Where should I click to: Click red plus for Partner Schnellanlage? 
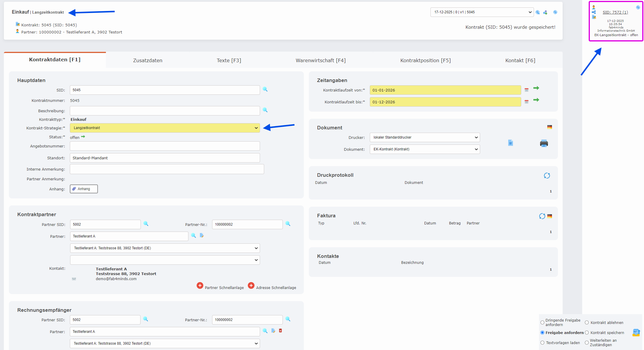200,286
